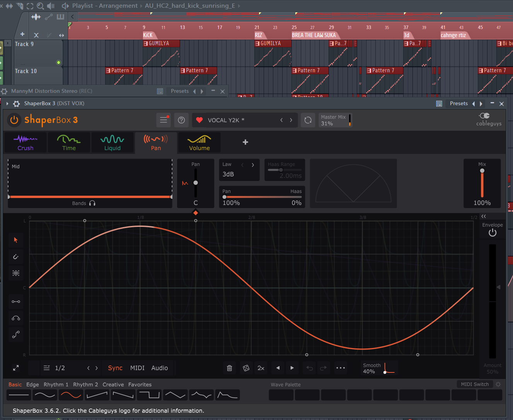The height and width of the screenshot is (420, 513).
Task: Adjust the vertical Pan position slider
Action: (x=196, y=183)
